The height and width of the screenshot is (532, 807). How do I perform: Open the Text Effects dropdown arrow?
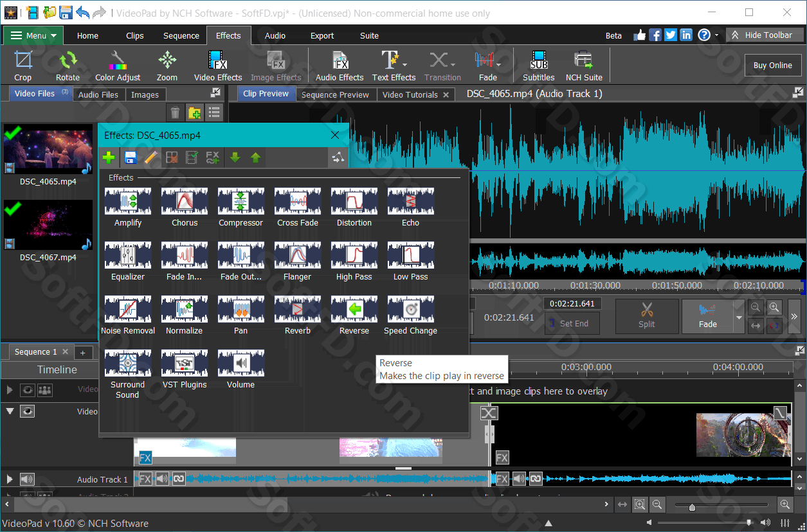pyautogui.click(x=404, y=64)
